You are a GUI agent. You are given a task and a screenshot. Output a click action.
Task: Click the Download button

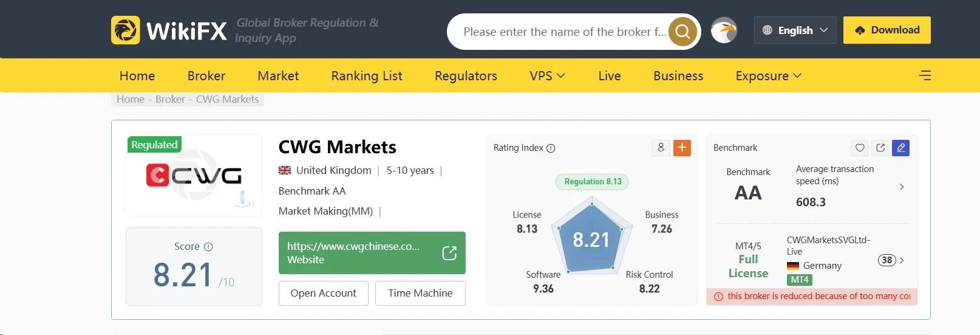pyautogui.click(x=886, y=30)
